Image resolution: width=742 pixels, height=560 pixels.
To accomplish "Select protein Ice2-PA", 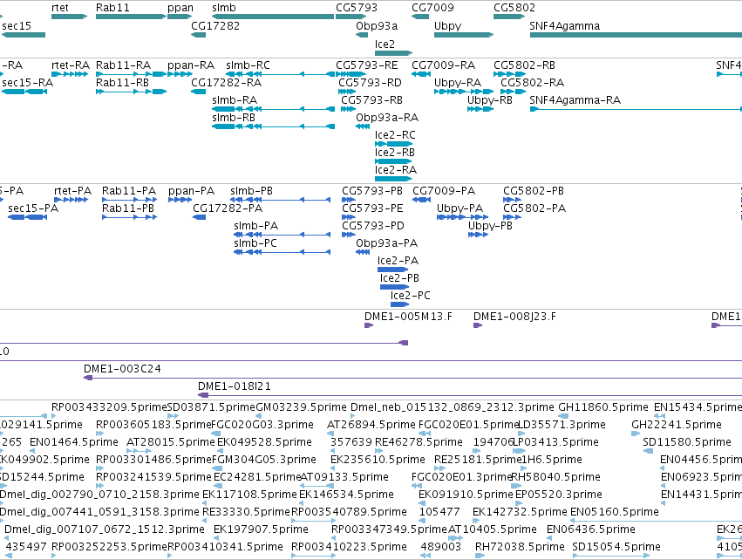I will click(392, 270).
